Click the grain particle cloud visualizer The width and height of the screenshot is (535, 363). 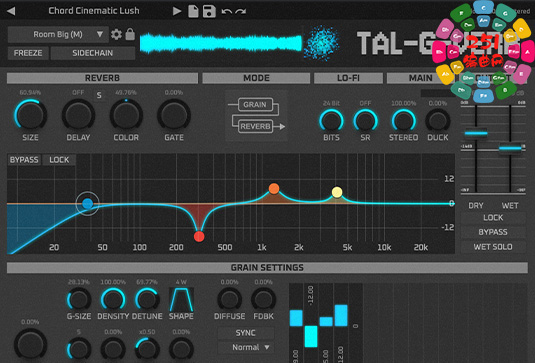click(x=321, y=43)
